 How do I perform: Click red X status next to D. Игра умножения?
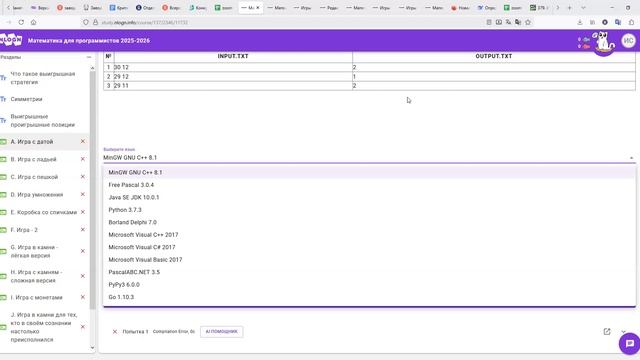(x=83, y=194)
